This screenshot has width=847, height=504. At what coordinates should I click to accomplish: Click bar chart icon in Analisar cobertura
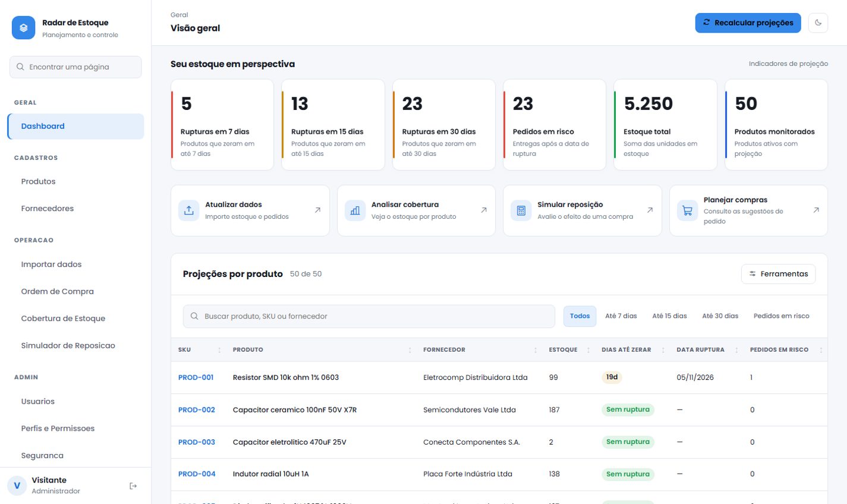[x=355, y=210]
